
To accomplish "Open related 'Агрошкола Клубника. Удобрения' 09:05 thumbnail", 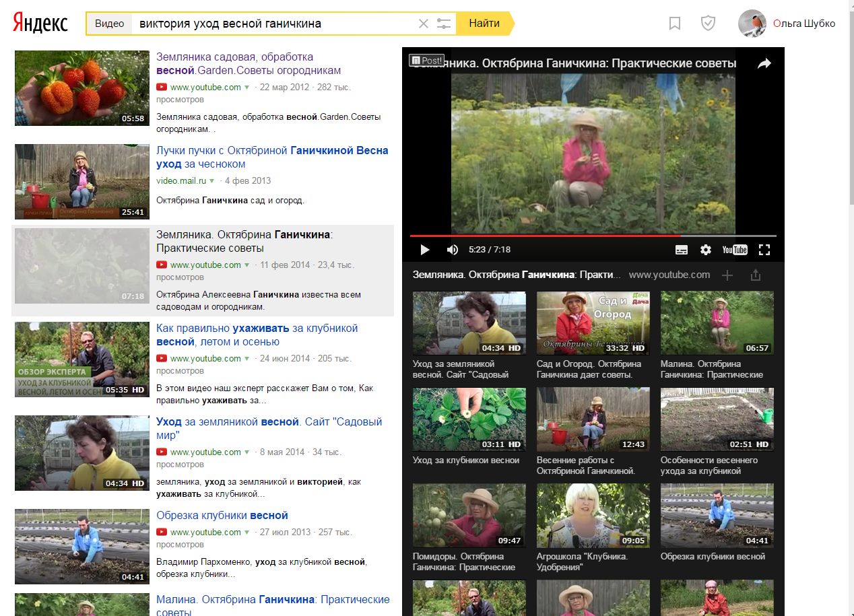I will coord(593,516).
